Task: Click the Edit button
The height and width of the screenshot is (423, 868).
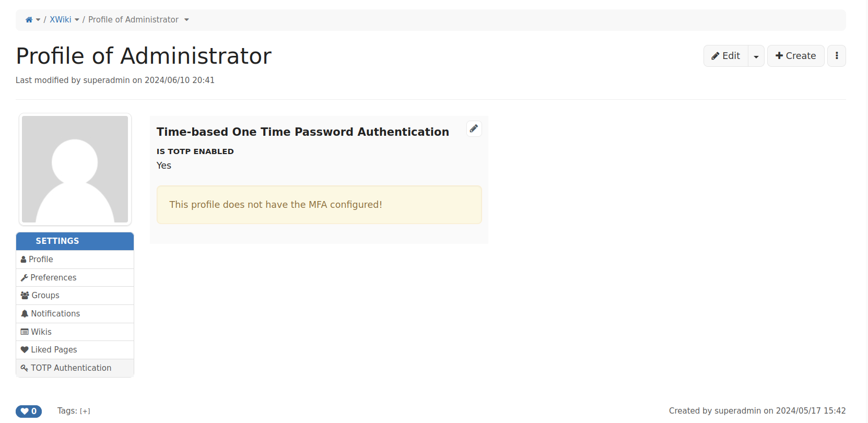Action: (x=726, y=56)
